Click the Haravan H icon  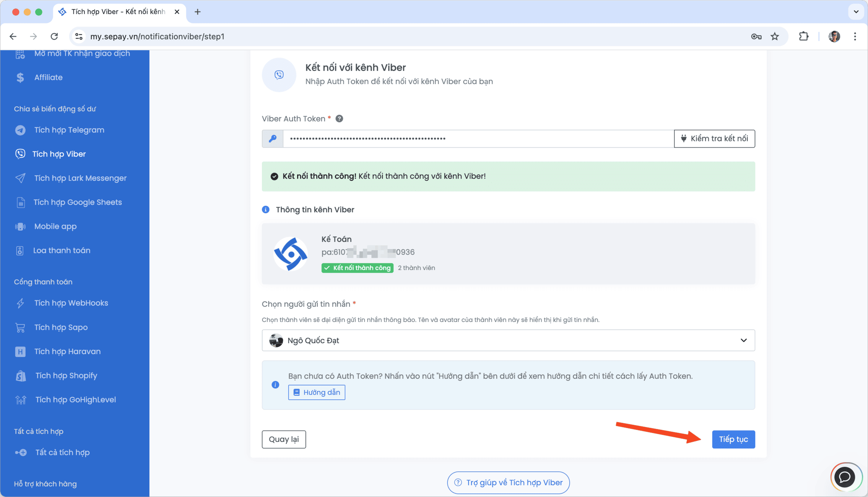point(20,352)
